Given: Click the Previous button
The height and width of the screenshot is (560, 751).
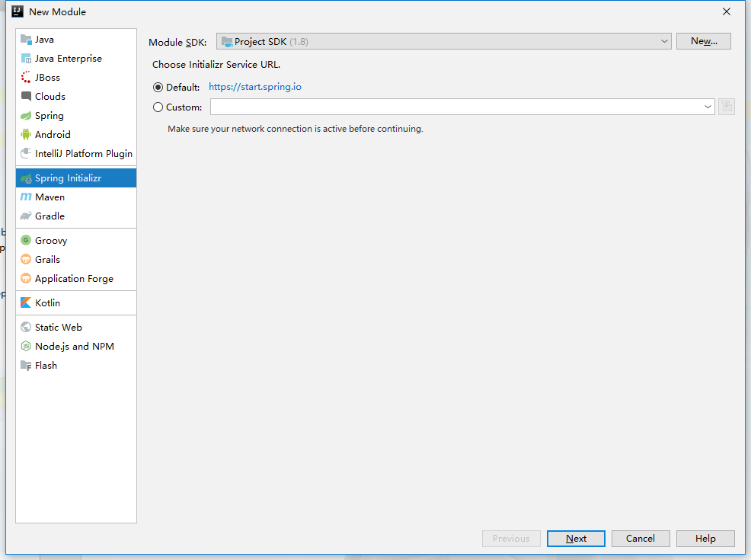Looking at the screenshot, I should (511, 539).
